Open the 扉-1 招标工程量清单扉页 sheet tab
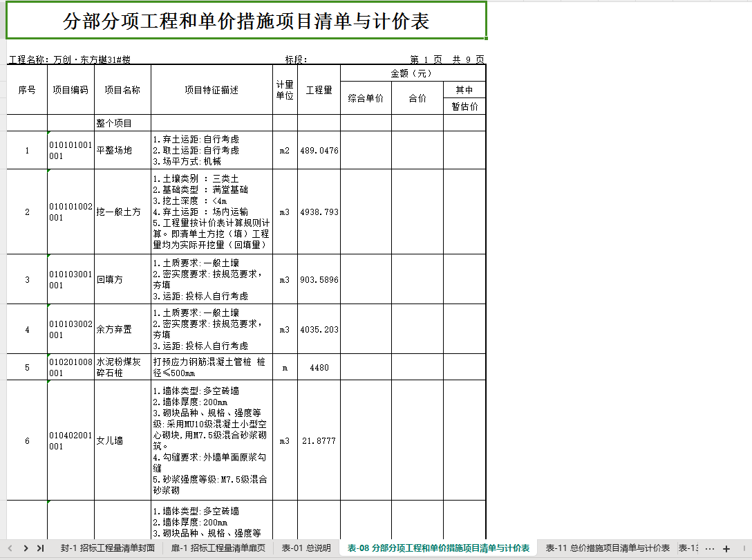 click(218, 548)
